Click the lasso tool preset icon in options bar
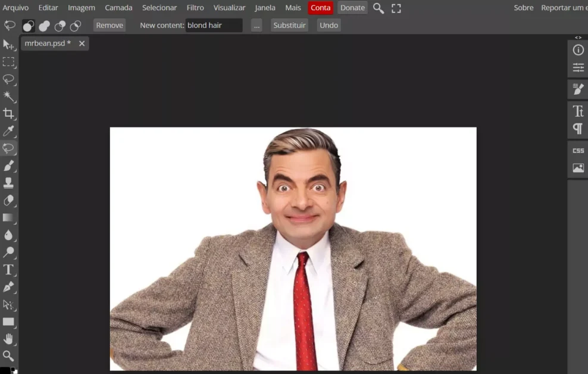The image size is (588, 374). point(10,26)
